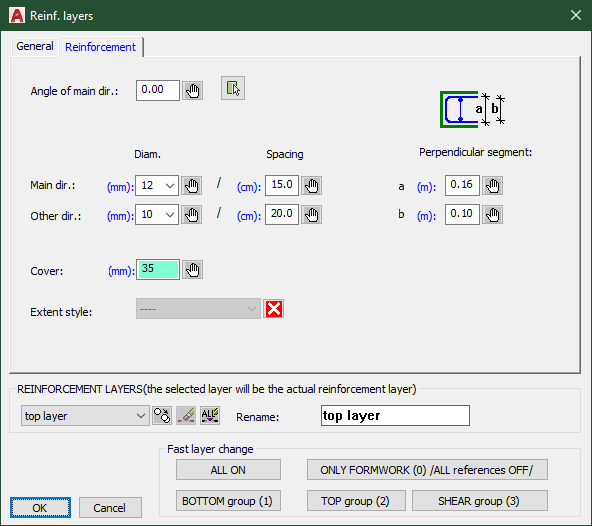Click green select-object icon next to angle field
This screenshot has height=526, width=592.
coord(233,88)
